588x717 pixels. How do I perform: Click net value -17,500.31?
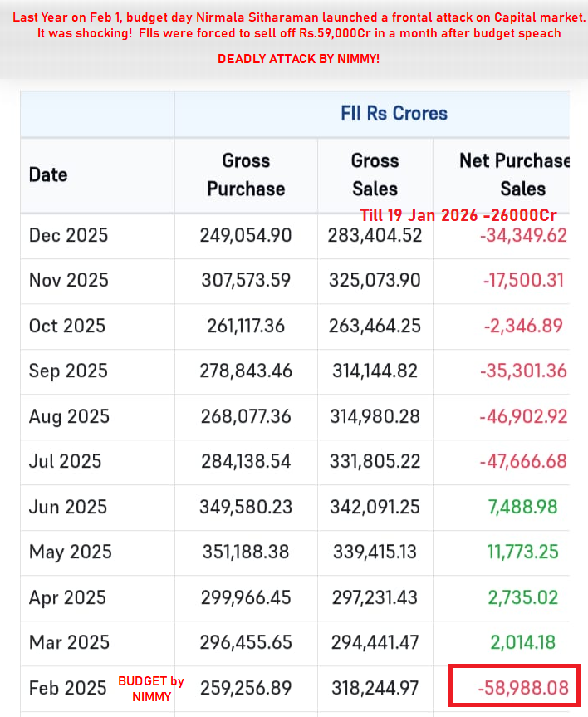click(523, 280)
